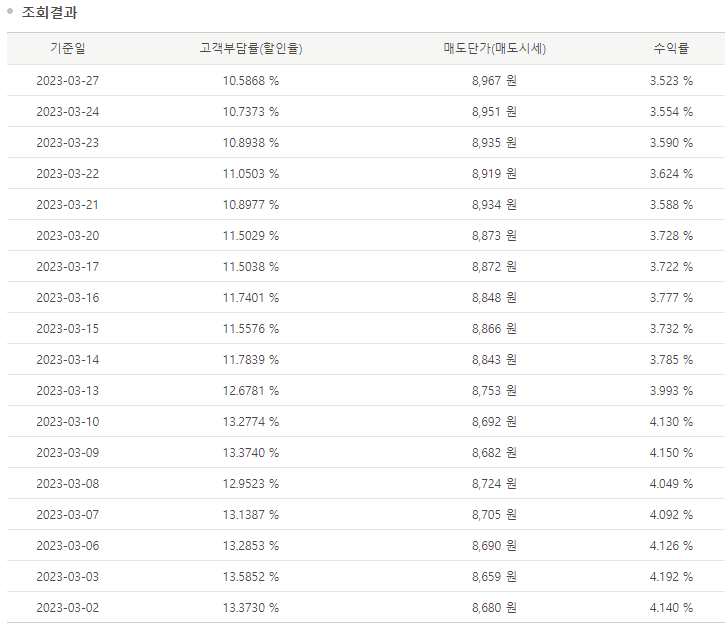Click the 조회결과 heading

pyautogui.click(x=49, y=12)
